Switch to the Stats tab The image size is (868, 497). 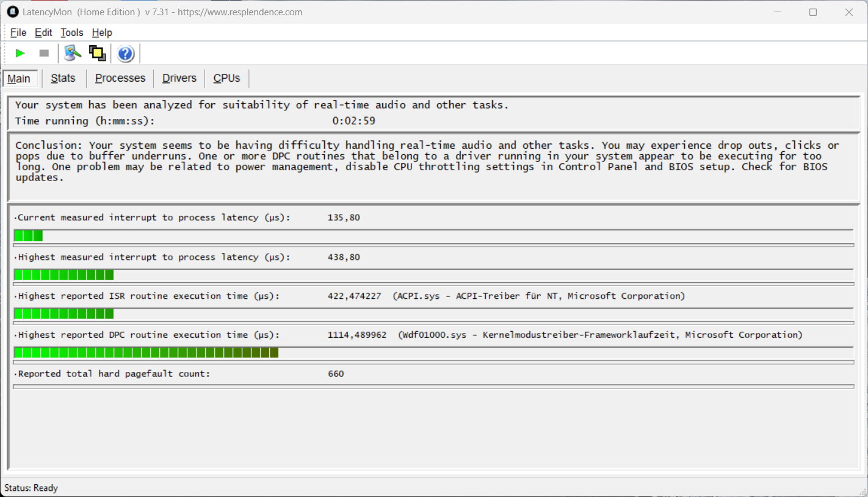tap(63, 78)
